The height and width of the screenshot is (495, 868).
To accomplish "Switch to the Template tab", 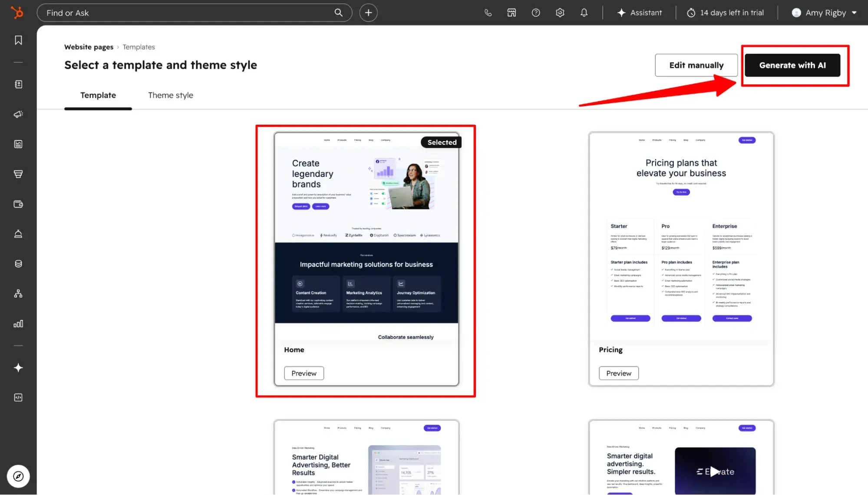I will pyautogui.click(x=98, y=95).
